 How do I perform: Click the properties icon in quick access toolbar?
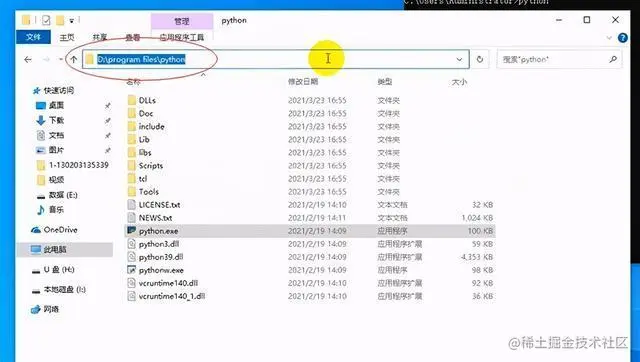[x=46, y=20]
